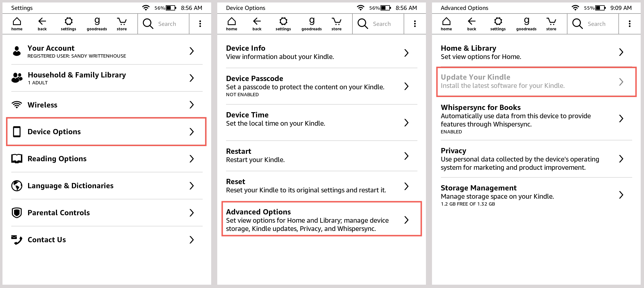Open Parental Controls menu entry
644x288 pixels.
tap(107, 213)
